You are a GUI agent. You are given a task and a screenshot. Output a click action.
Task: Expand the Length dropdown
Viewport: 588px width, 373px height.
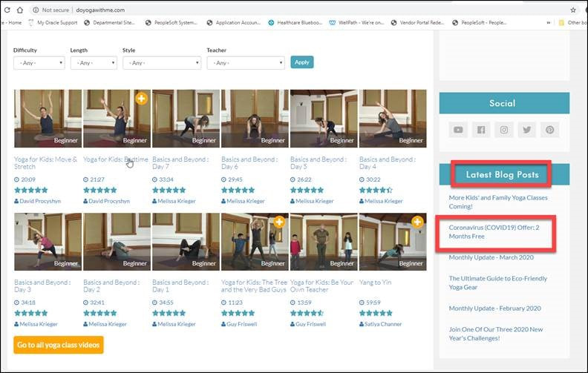(x=94, y=63)
